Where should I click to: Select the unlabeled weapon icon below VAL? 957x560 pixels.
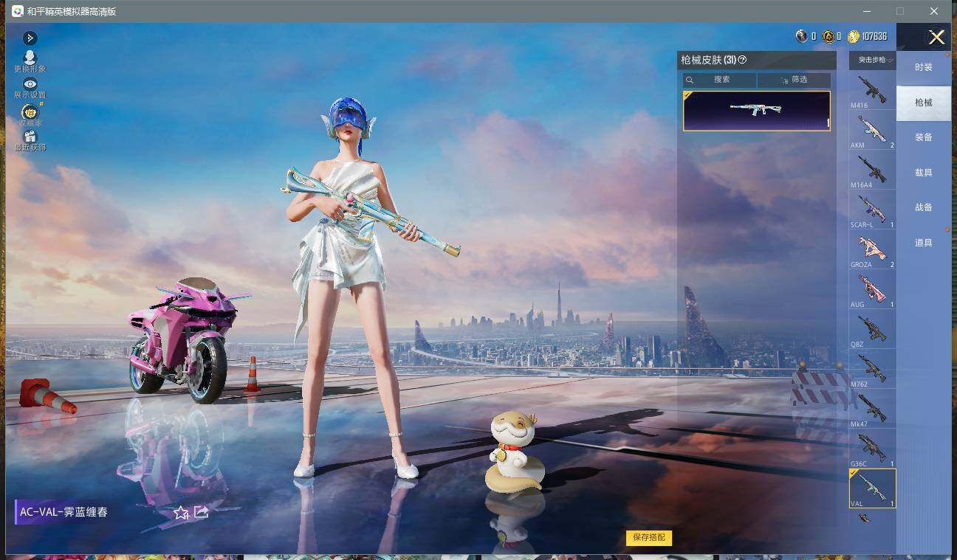865,518
